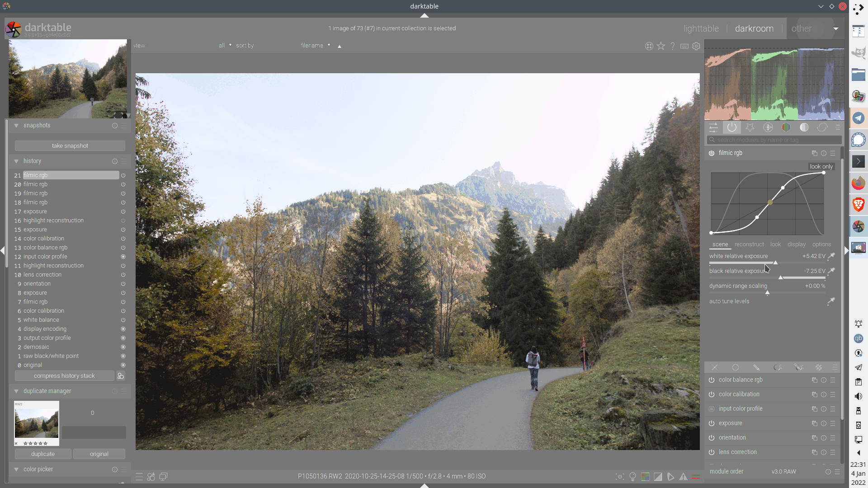
Task: Toggle guide lines grid icon
Action: point(696,476)
